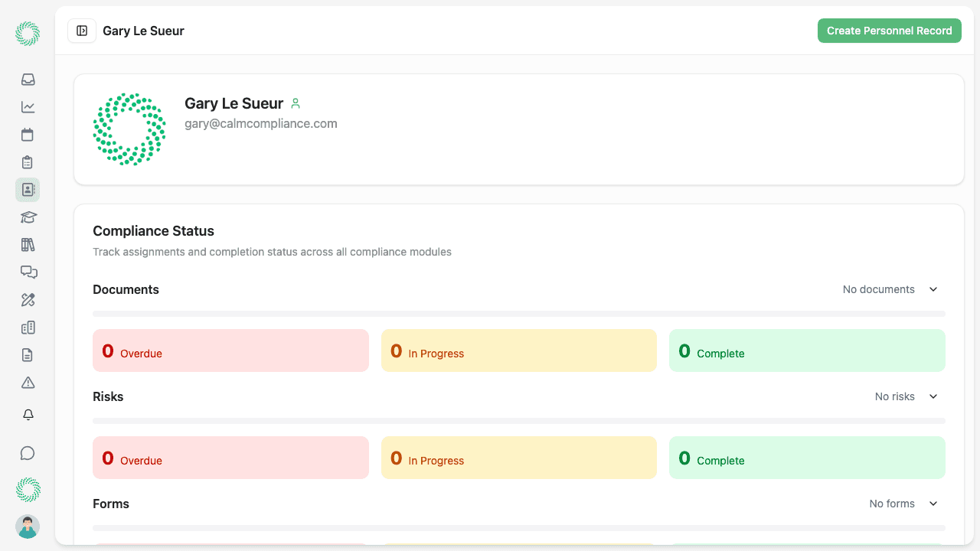Open the notifications bell icon
This screenshot has width=980, height=551.
[28, 415]
